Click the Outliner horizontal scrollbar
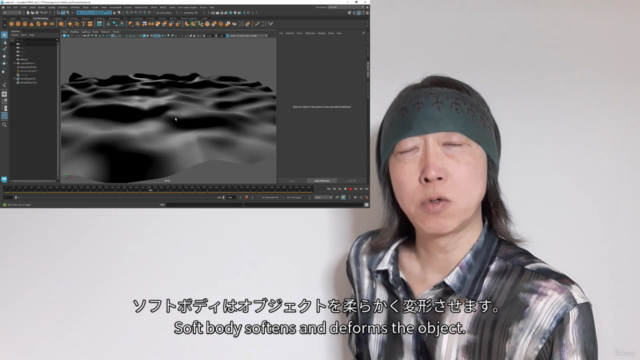 click(x=33, y=180)
